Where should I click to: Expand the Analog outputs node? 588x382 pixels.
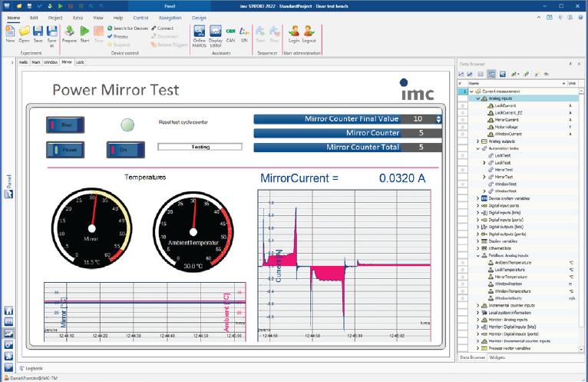pyautogui.click(x=478, y=141)
